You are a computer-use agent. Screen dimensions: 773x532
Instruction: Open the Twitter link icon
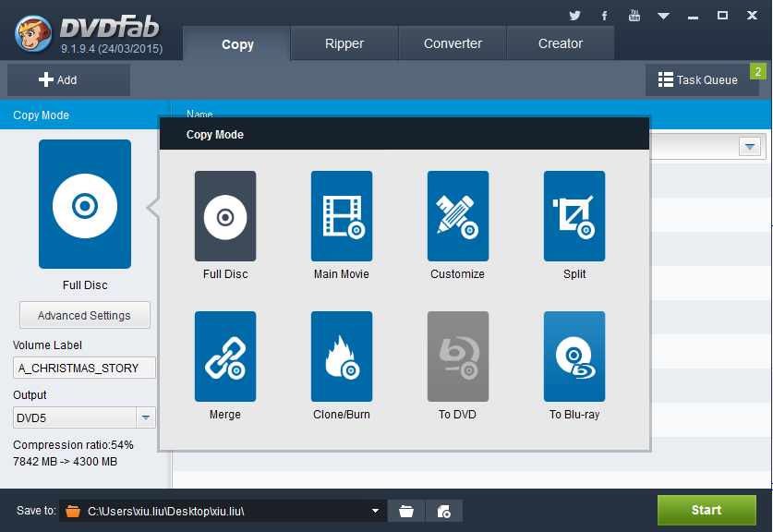[x=574, y=16]
